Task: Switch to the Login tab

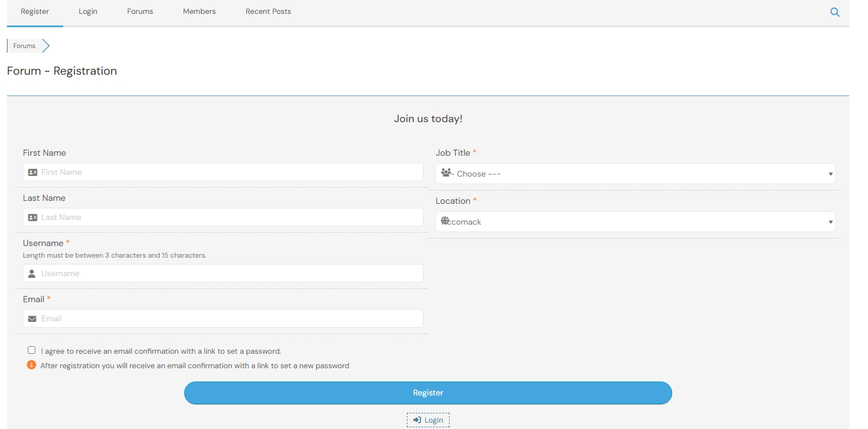Action: [88, 12]
